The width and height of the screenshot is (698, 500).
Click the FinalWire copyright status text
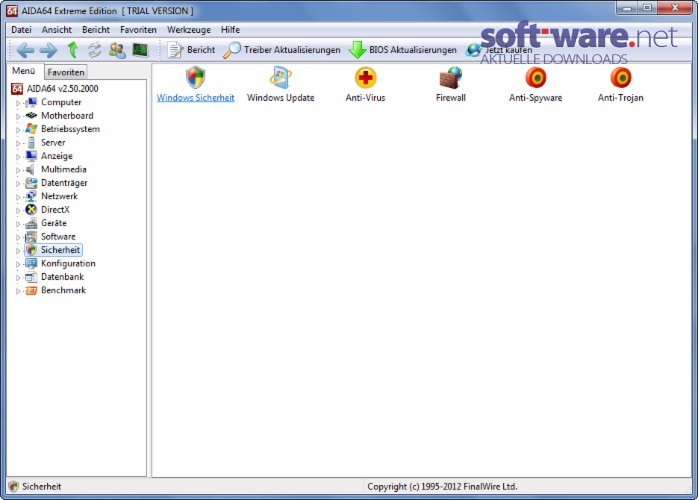tap(442, 487)
